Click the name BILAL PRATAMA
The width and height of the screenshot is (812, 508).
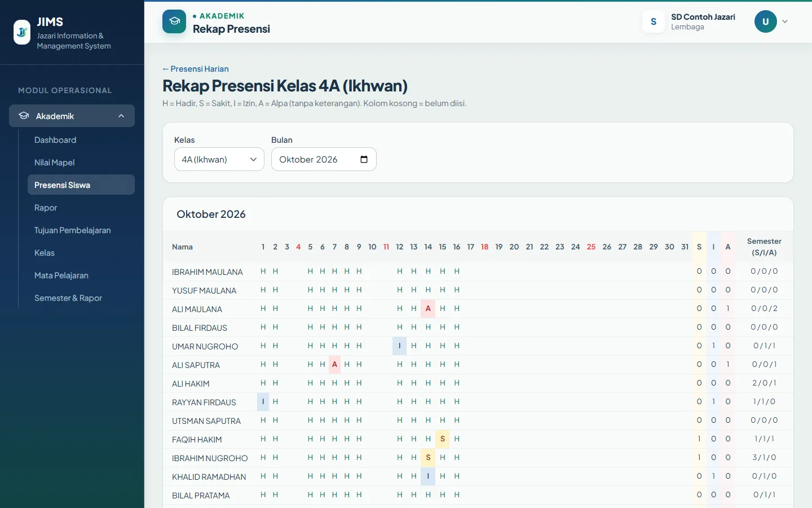tap(201, 496)
